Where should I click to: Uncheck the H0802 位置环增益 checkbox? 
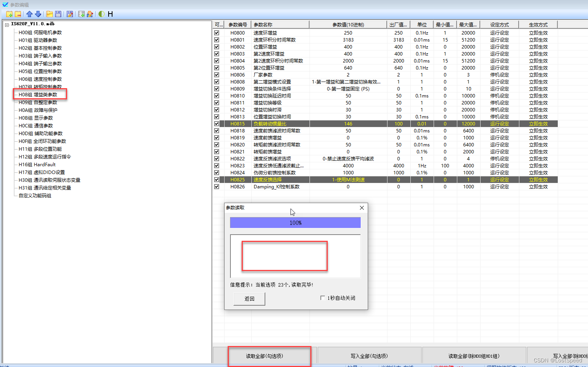tap(216, 47)
